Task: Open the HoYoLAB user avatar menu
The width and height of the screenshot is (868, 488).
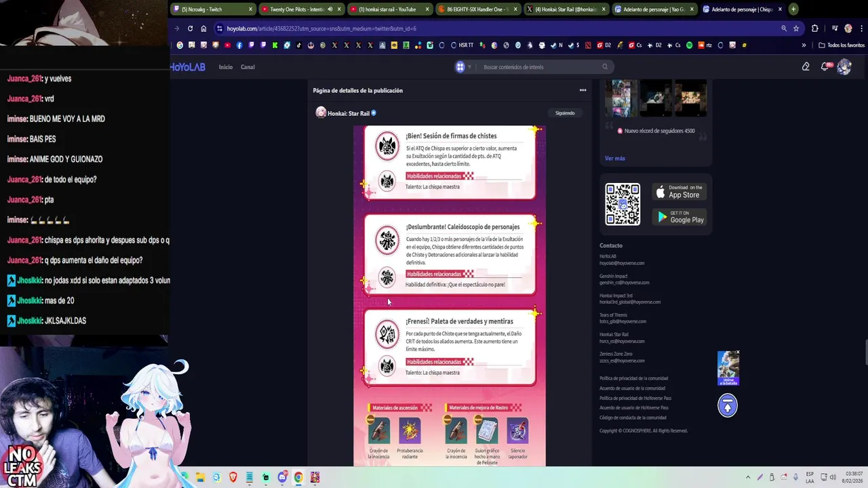Action: pyautogui.click(x=844, y=66)
